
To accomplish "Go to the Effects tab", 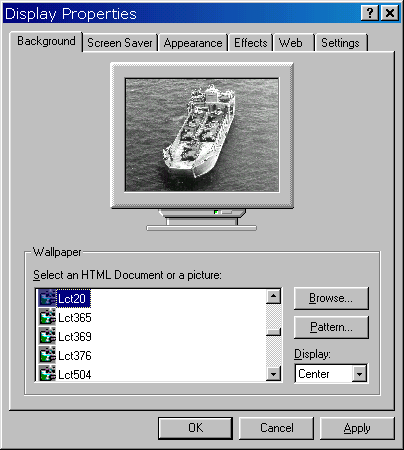I will click(251, 43).
